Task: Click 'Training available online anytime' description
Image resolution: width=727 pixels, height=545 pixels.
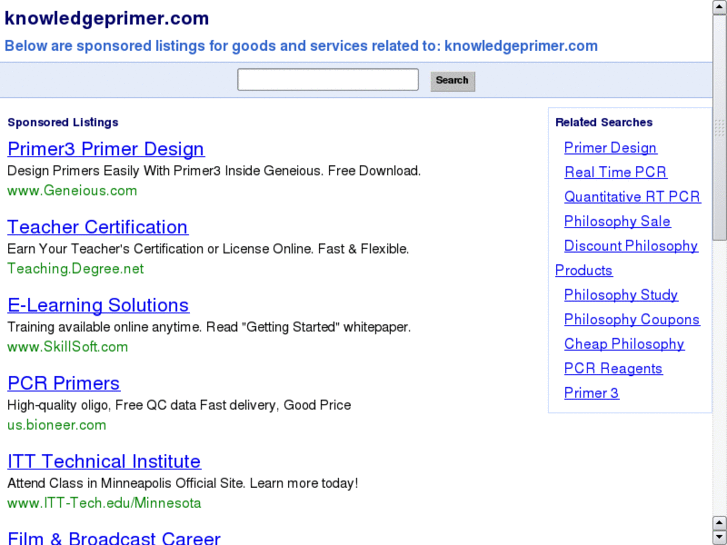Action: 209,327
